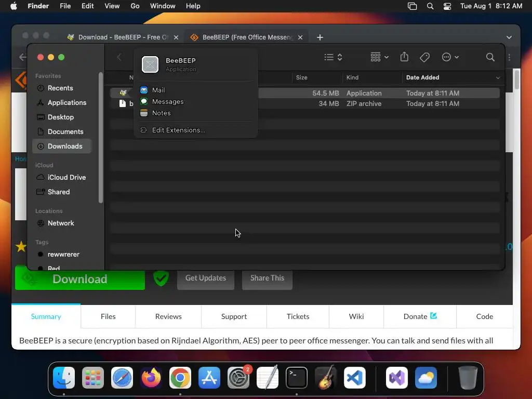Click Finder window search icon

point(490,57)
